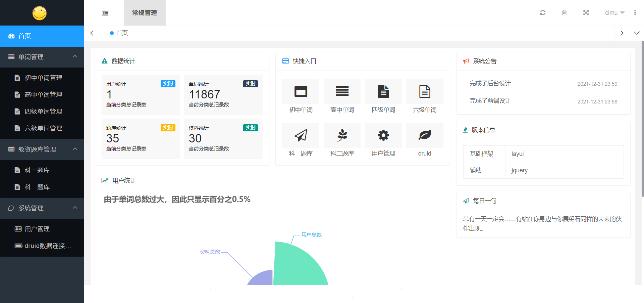Click the 用户管理 gear shortcut icon
The height and width of the screenshot is (303, 644).
383,135
